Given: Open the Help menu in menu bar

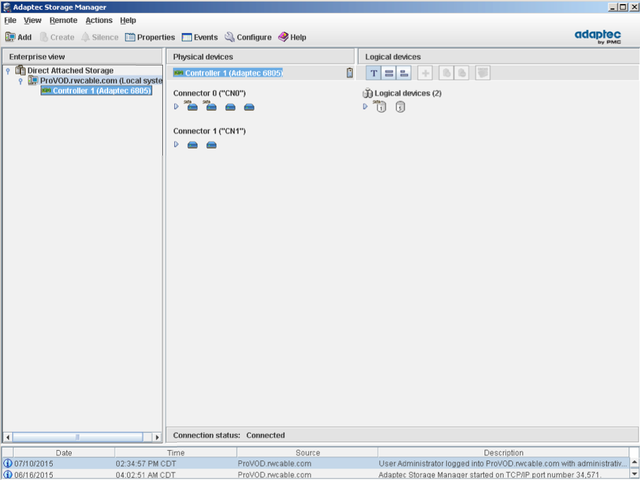Looking at the screenshot, I should click(x=128, y=20).
